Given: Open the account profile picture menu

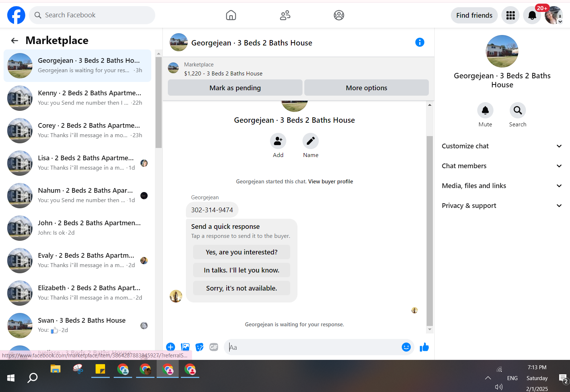Looking at the screenshot, I should (554, 15).
